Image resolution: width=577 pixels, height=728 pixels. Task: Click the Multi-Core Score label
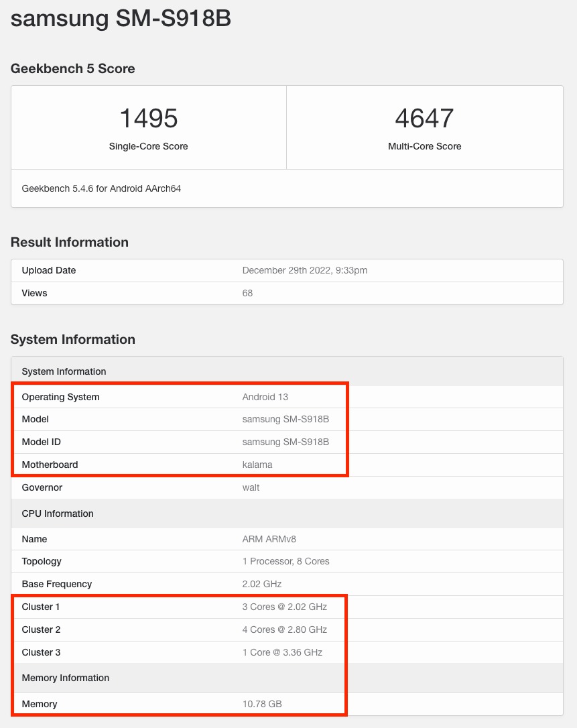pyautogui.click(x=424, y=146)
